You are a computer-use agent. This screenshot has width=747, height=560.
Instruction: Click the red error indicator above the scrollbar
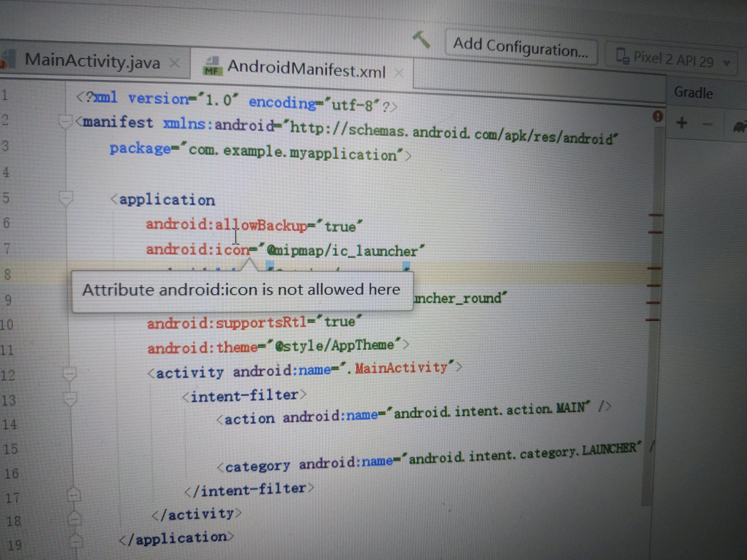pyautogui.click(x=658, y=116)
